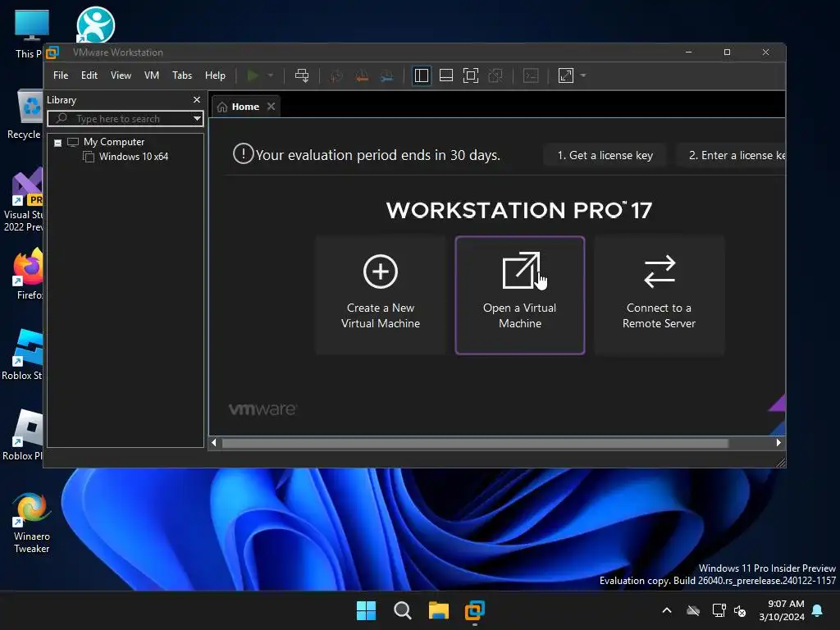Image resolution: width=840 pixels, height=630 pixels.
Task: Send Ctrl+Alt+Del toolbar icon
Action: point(302,75)
